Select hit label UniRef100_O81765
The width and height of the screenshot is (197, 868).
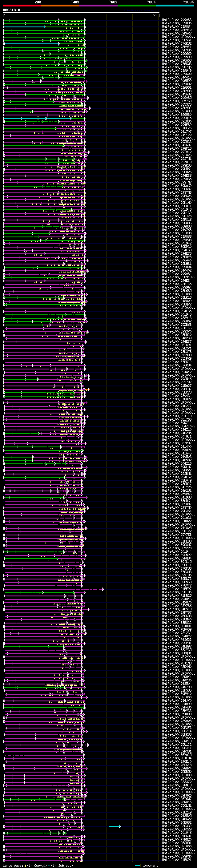point(177,419)
